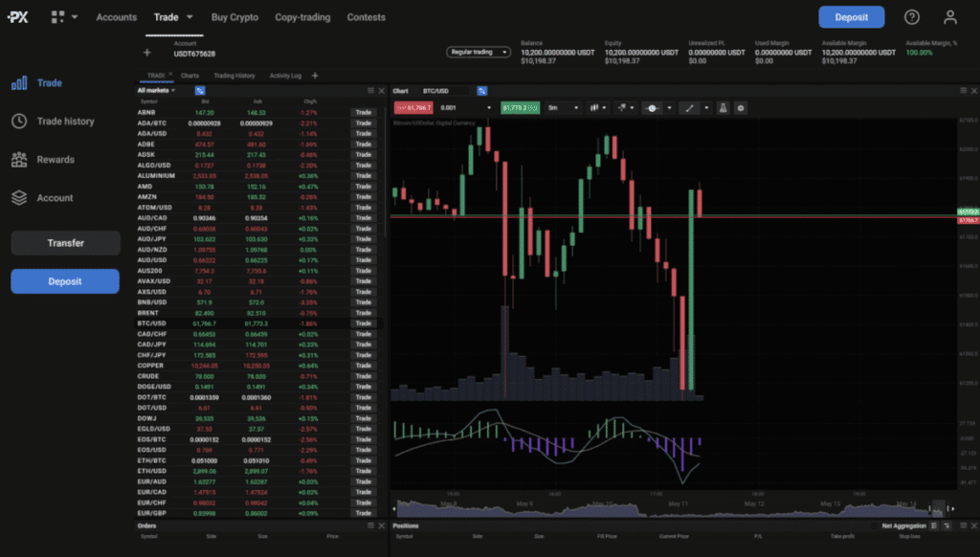
Task: Expand the Regular trading dropdown
Action: pyautogui.click(x=479, y=52)
